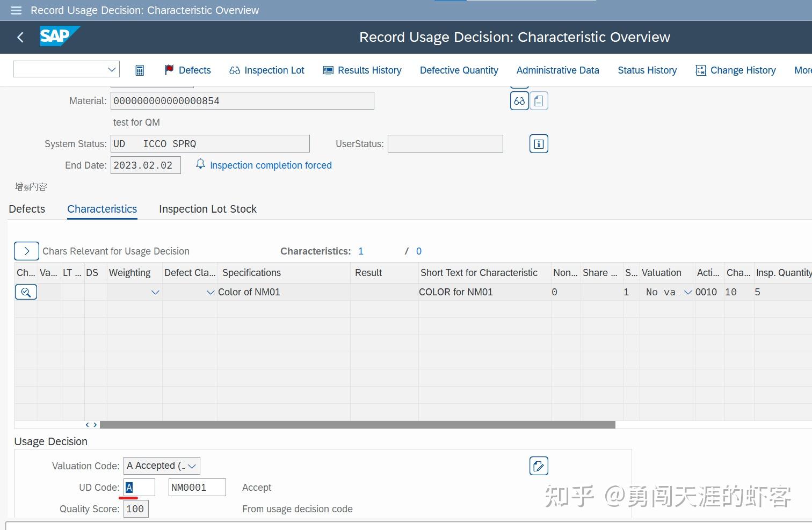Click Short Text for Characteristic column header
This screenshot has height=530, width=812.
click(484, 273)
